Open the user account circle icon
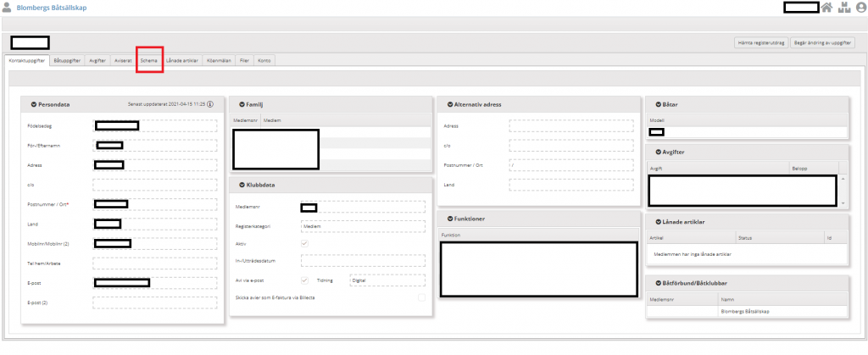Viewport: 868px width, 355px height. coord(860,8)
